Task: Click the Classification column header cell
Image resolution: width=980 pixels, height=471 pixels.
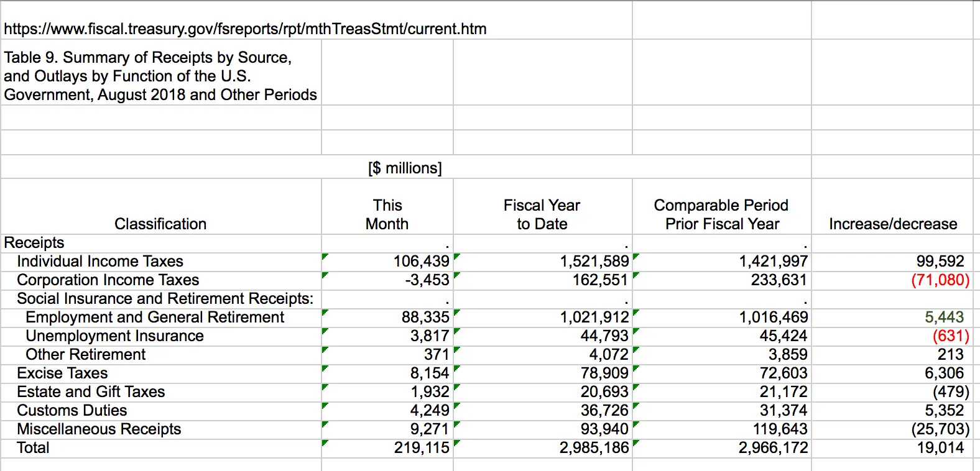Action: coord(160,224)
